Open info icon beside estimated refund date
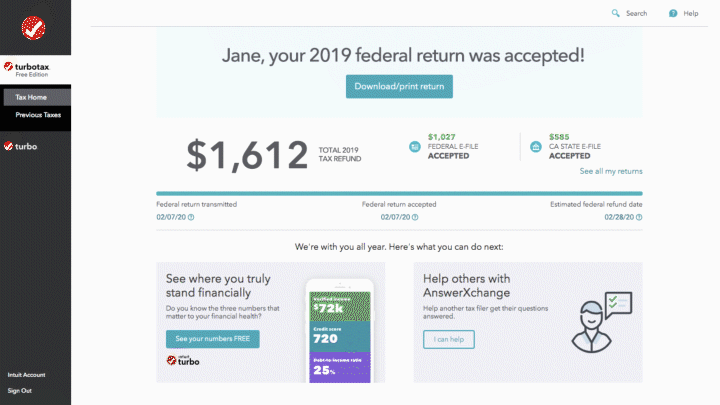 tap(639, 217)
